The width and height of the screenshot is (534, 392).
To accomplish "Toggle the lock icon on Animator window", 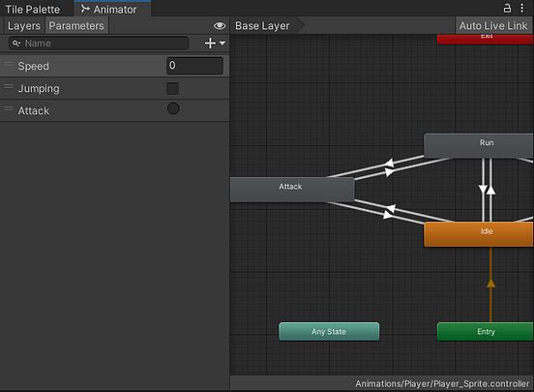I will (507, 8).
